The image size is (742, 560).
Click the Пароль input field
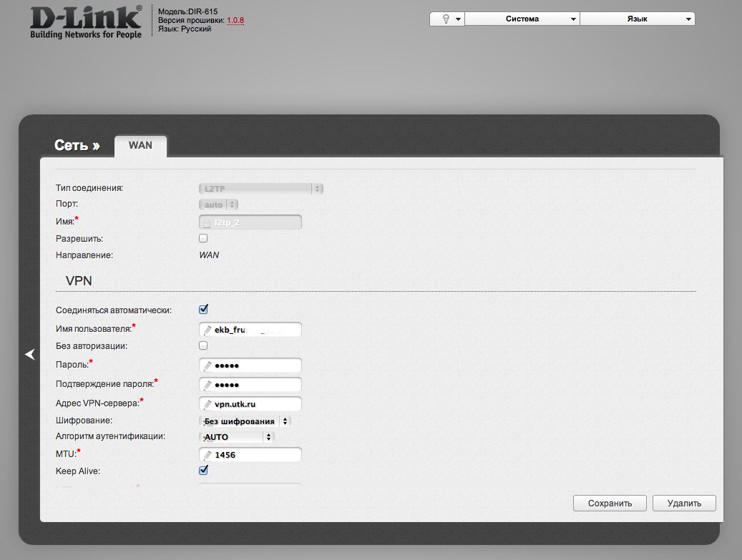click(250, 365)
